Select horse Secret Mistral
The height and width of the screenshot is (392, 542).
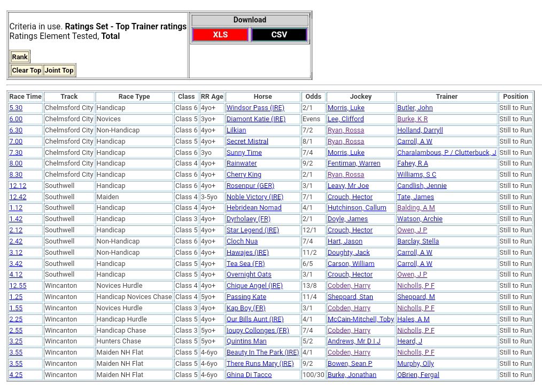pyautogui.click(x=247, y=142)
